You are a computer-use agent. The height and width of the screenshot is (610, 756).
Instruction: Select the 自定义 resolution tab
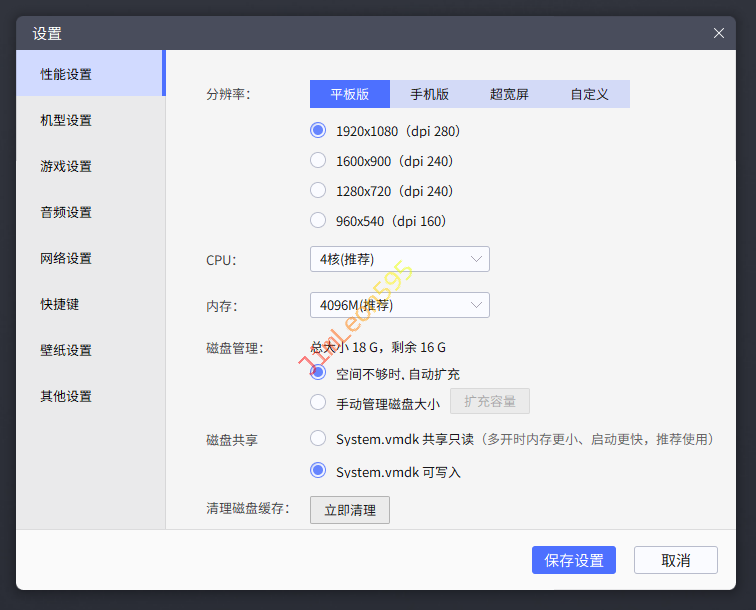pyautogui.click(x=589, y=94)
